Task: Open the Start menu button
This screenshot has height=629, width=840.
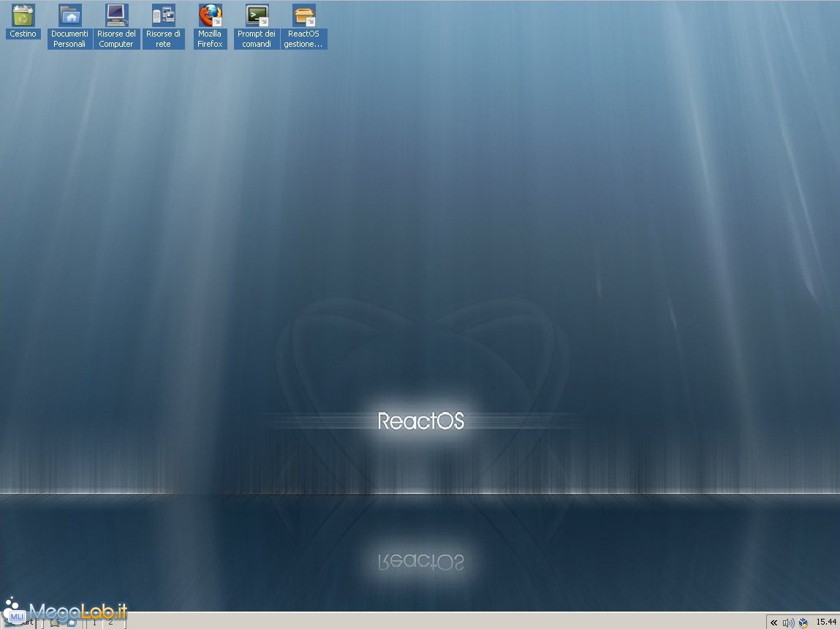Action: pyautogui.click(x=19, y=621)
